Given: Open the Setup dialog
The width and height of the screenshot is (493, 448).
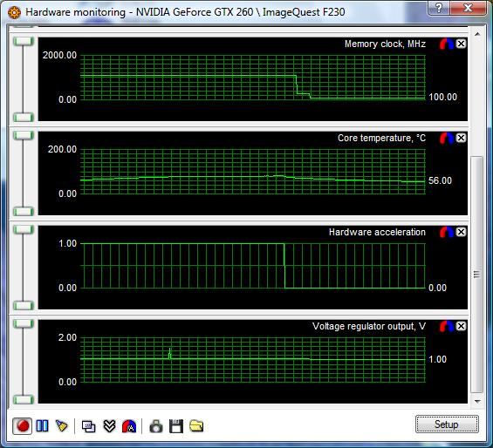Looking at the screenshot, I should point(447,424).
